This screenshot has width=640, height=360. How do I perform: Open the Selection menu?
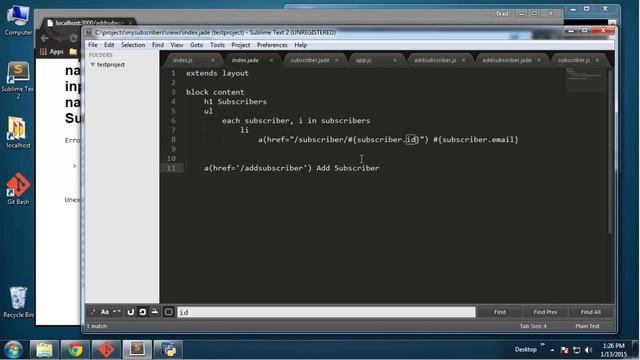(133, 45)
